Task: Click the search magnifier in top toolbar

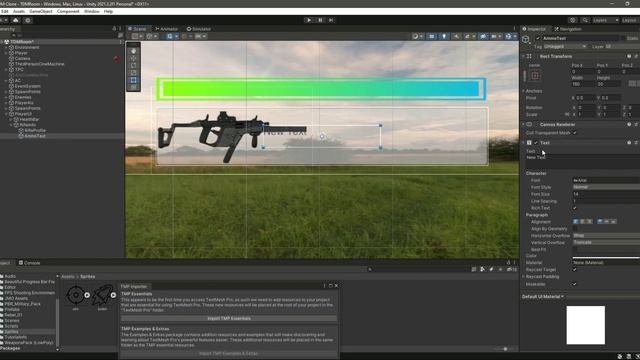Action: pyautogui.click(x=585, y=20)
